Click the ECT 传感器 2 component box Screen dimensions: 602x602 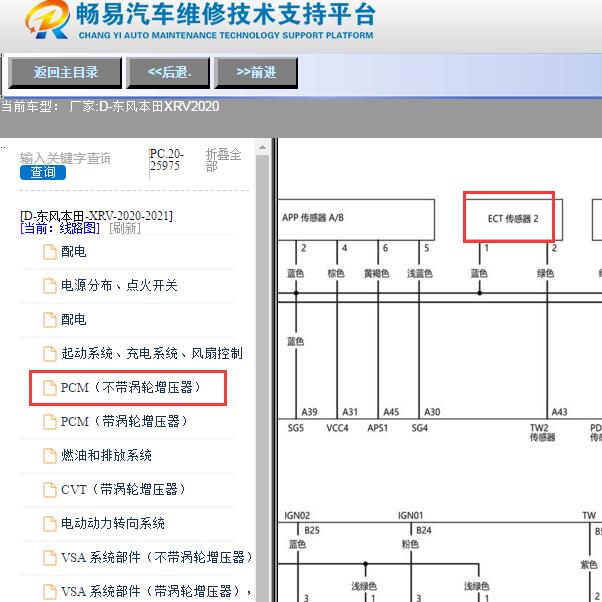[x=513, y=220]
